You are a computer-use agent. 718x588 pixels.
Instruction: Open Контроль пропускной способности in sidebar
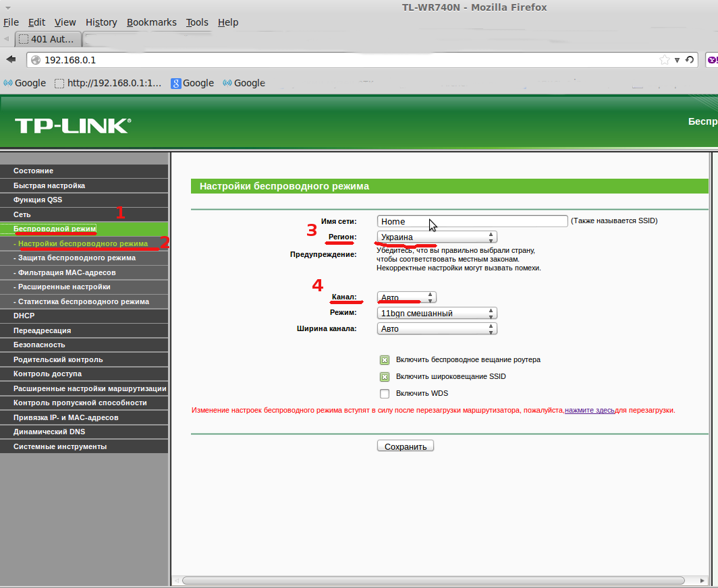tap(84, 403)
